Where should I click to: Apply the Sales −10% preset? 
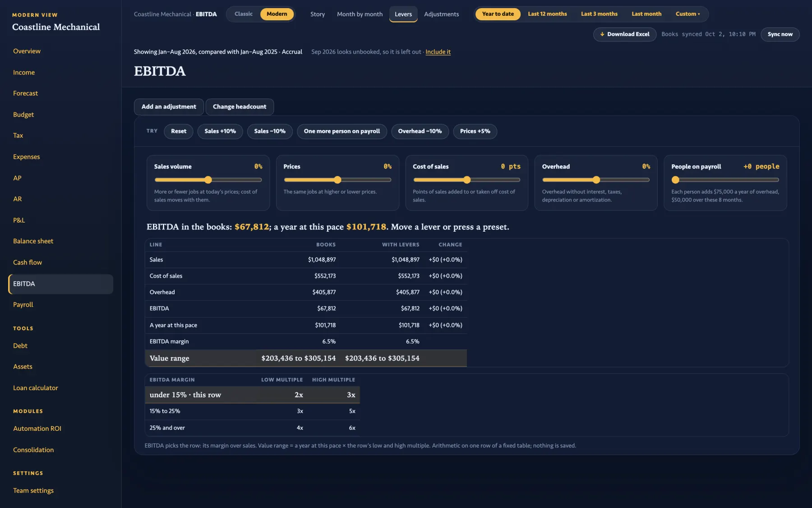click(270, 131)
